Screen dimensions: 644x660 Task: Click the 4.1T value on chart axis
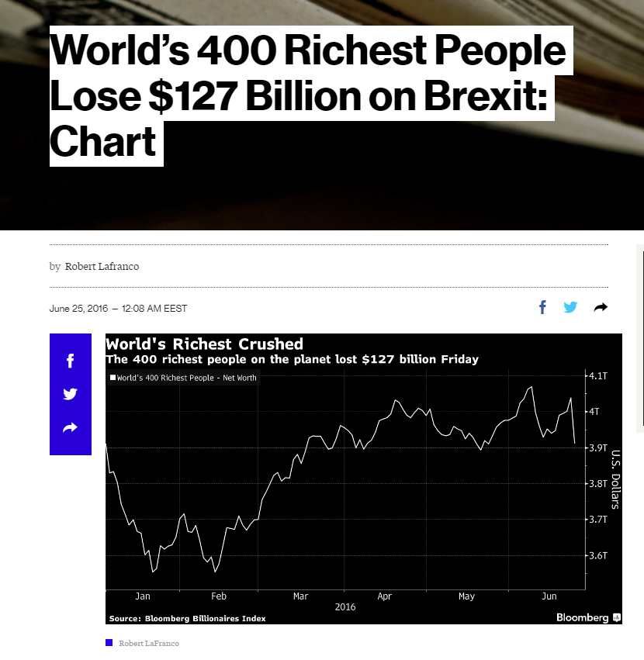coord(598,375)
